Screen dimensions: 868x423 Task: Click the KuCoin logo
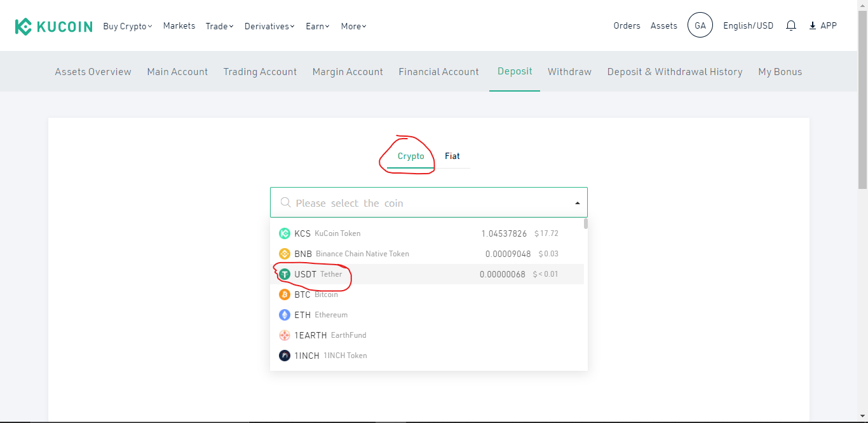pos(54,26)
